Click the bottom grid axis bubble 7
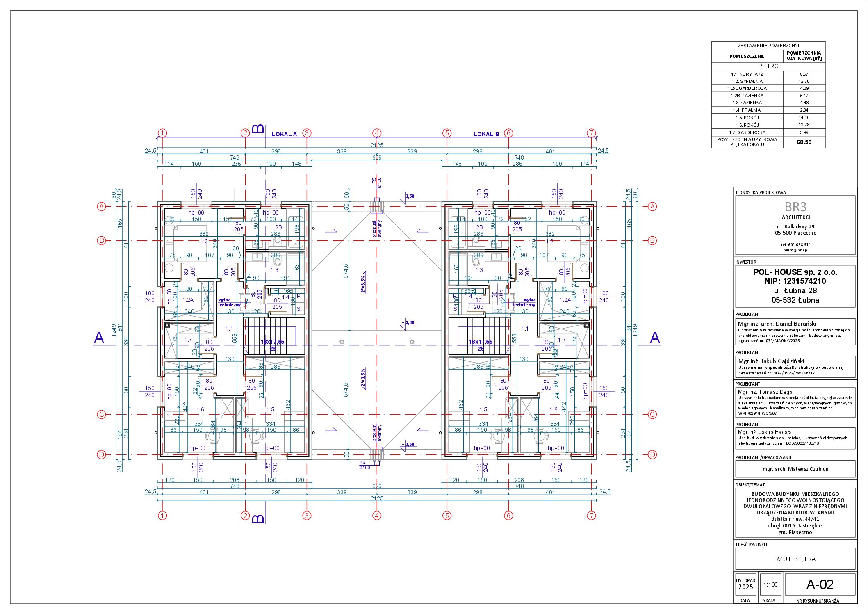868x614 pixels. click(591, 516)
